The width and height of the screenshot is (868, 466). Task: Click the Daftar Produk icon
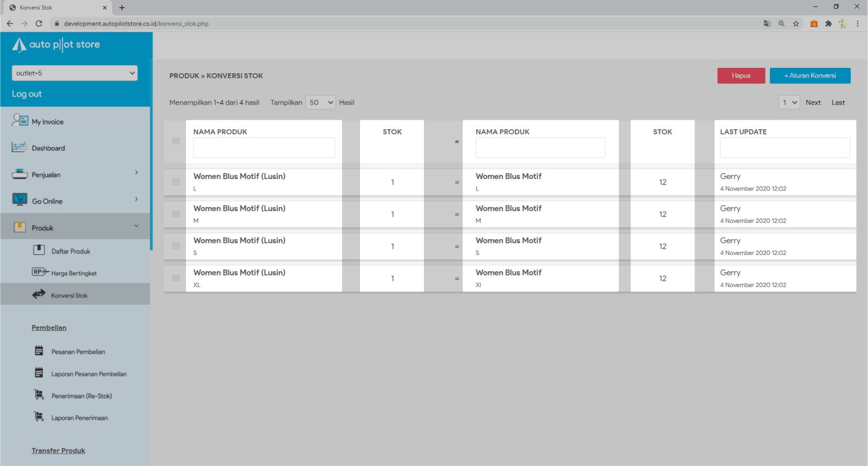[x=39, y=250]
